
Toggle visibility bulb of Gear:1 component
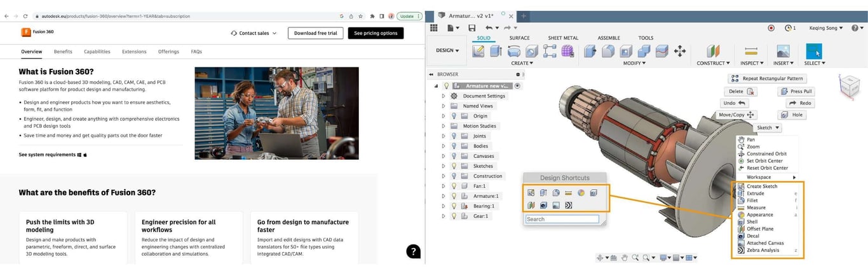click(454, 216)
